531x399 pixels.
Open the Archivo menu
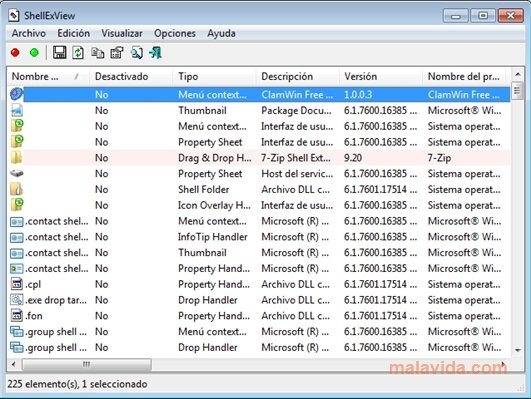click(x=29, y=33)
